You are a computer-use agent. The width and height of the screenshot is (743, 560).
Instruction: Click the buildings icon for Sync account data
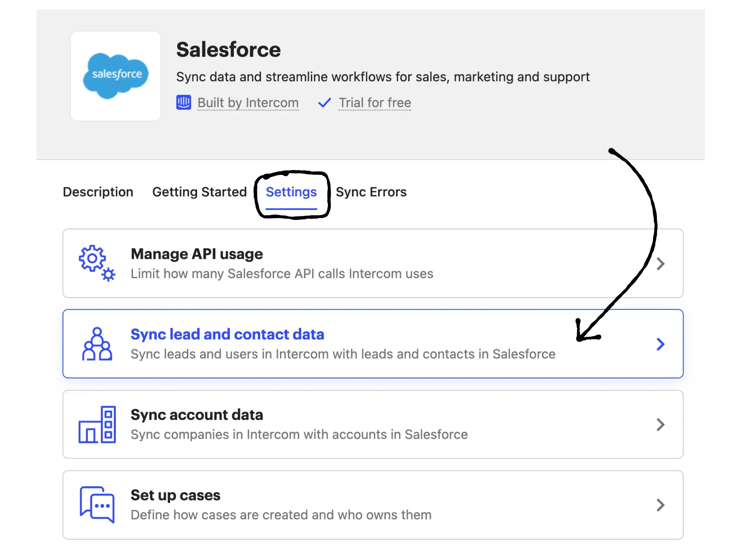[x=97, y=424]
